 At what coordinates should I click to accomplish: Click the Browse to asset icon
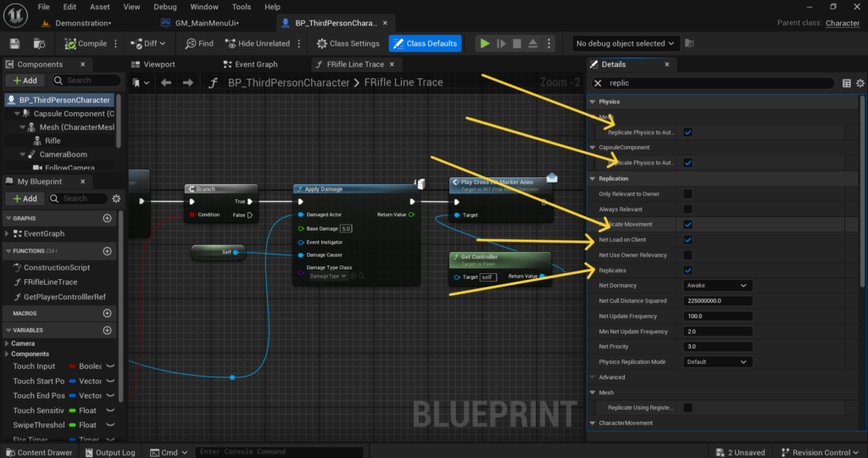click(39, 43)
